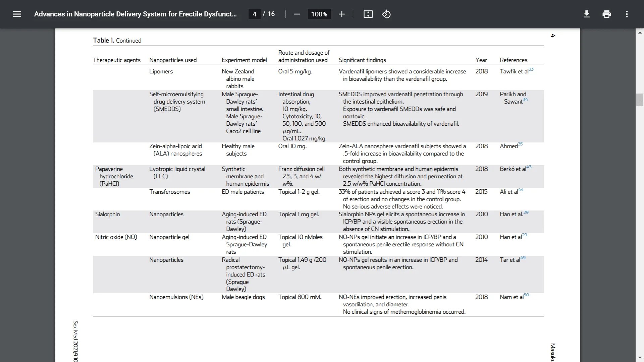Image resolution: width=644 pixels, height=362 pixels.
Task: Download the PDF file
Action: pos(586,14)
